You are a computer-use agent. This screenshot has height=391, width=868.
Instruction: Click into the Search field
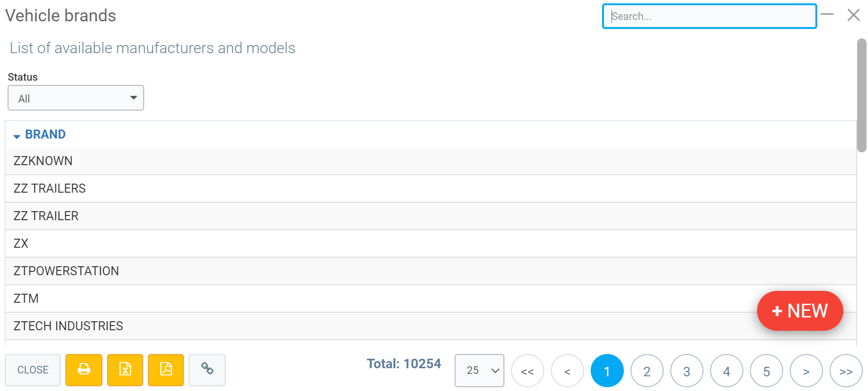point(709,17)
